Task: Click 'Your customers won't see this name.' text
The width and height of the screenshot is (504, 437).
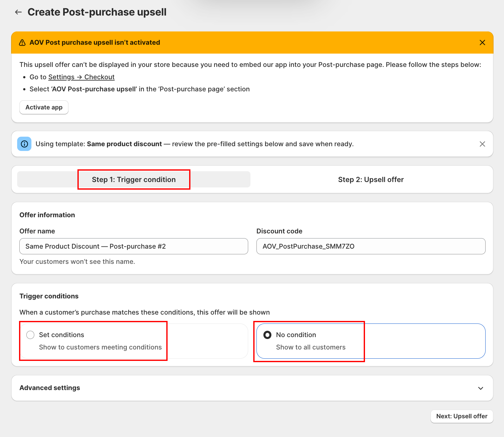Action: point(77,262)
